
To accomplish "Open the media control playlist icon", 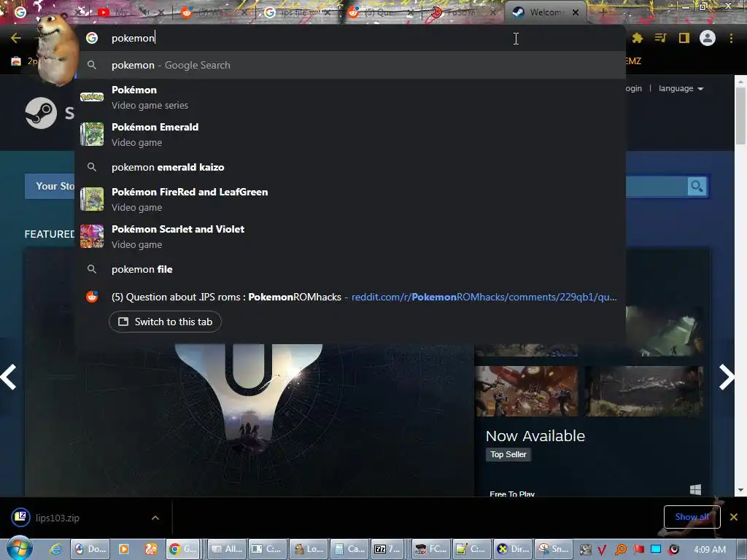I will point(660,38).
